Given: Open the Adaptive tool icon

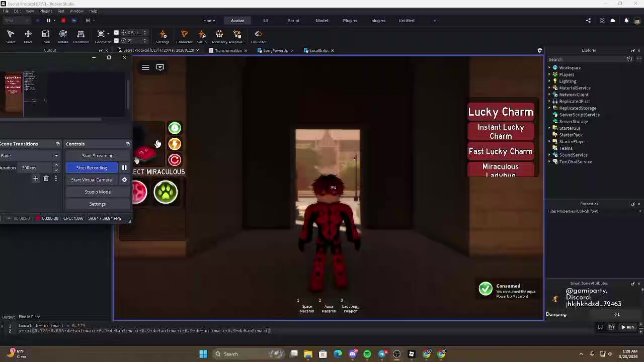Looking at the screenshot, I should tap(237, 37).
